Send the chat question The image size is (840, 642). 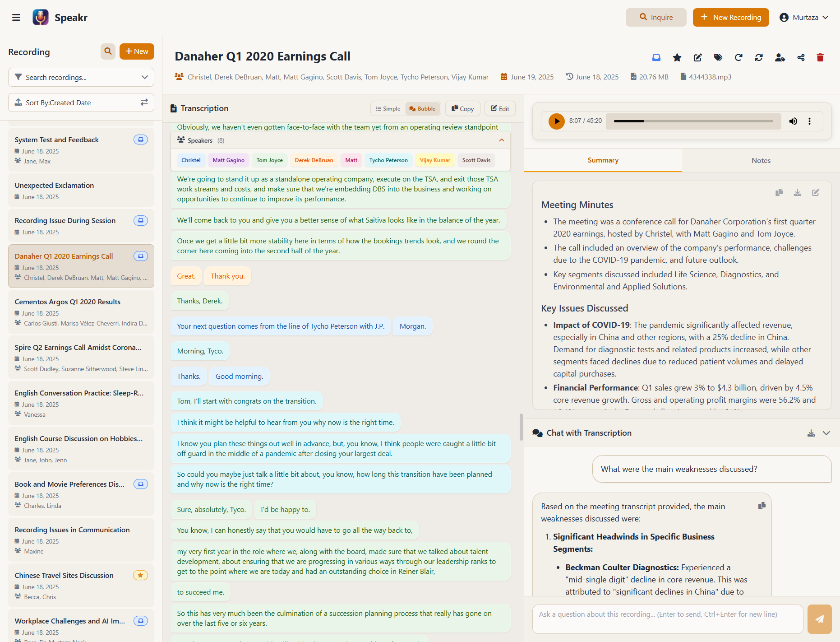(819, 619)
